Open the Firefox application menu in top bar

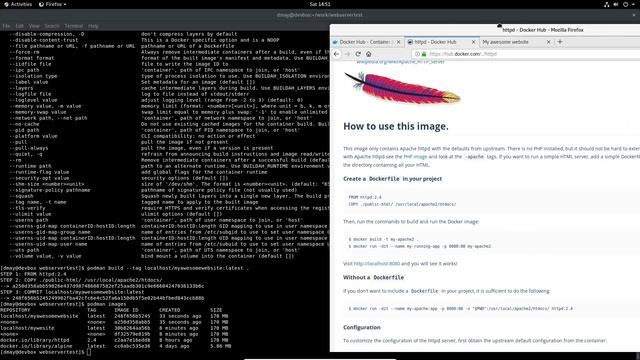(x=53, y=4)
